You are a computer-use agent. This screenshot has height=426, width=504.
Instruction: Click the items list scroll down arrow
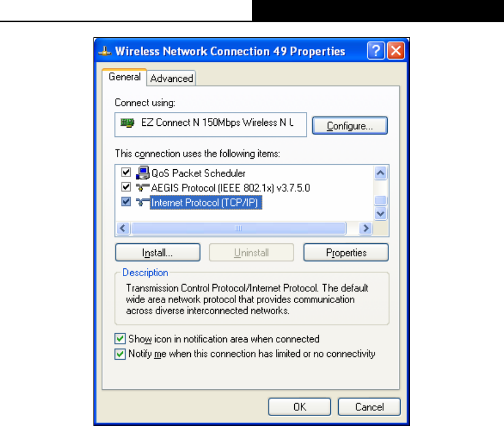[x=381, y=213]
